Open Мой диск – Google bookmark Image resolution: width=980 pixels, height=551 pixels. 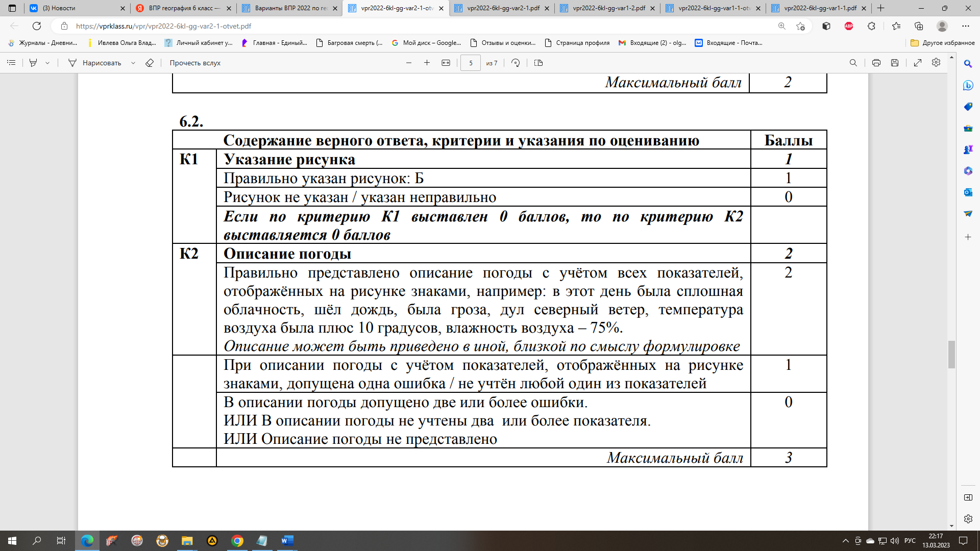426,43
